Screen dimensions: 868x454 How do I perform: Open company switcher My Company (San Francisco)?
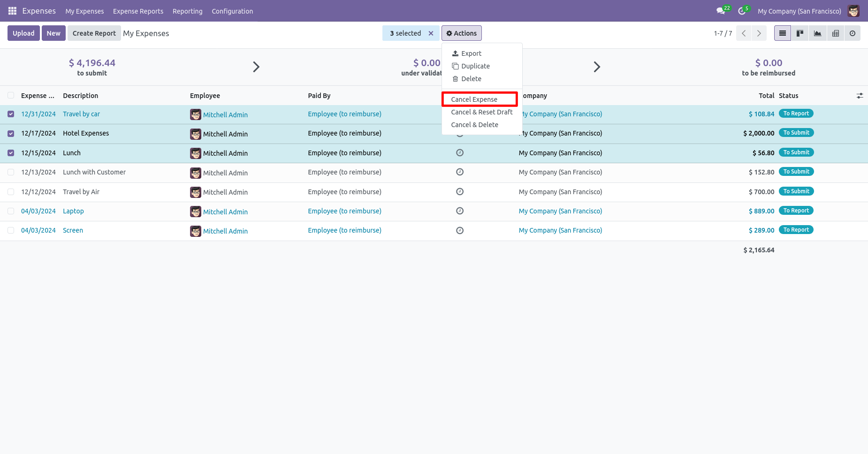coord(799,11)
